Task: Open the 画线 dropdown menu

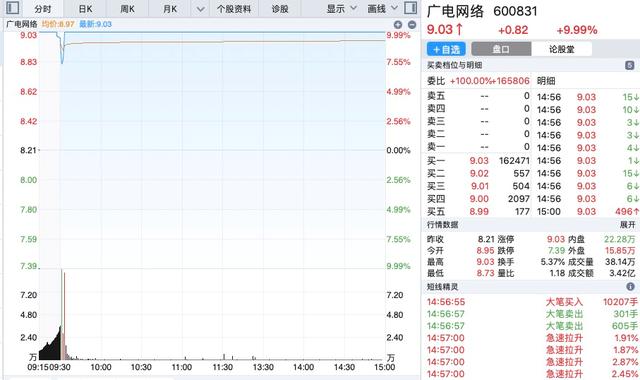Action: click(x=382, y=9)
